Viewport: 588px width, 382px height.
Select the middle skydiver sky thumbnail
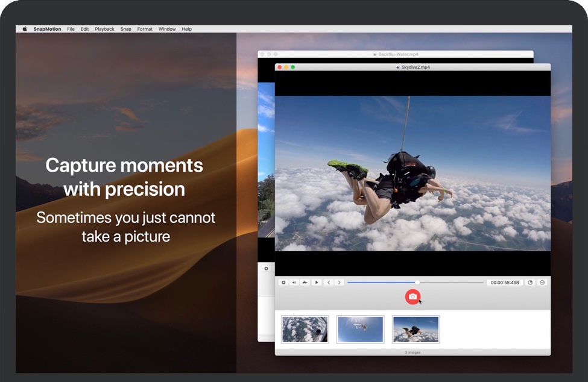[x=360, y=330]
